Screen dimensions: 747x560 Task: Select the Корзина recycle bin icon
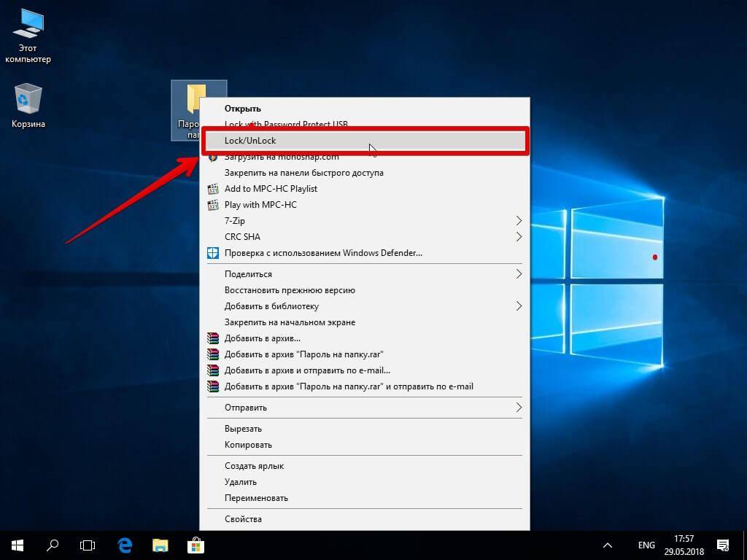point(28,105)
